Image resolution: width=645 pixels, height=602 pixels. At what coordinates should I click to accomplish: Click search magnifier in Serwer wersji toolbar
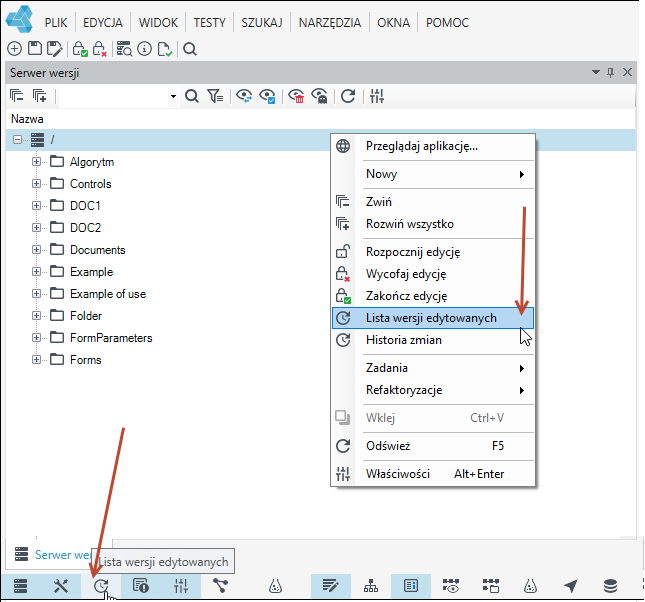192,96
